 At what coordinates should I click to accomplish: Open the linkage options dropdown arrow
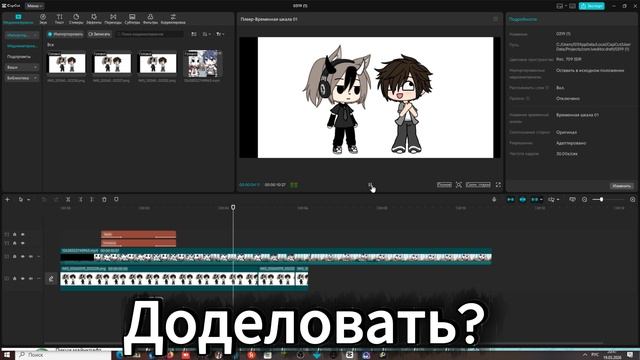[x=541, y=200]
